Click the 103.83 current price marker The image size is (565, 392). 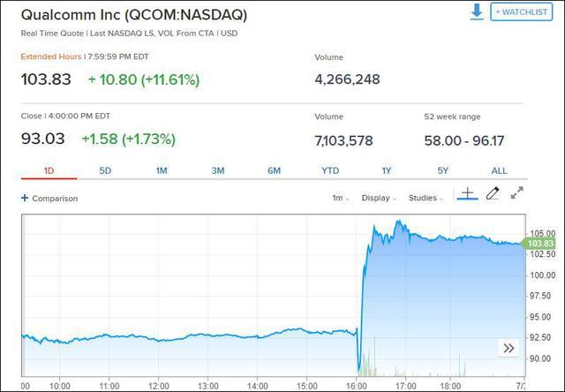pyautogui.click(x=539, y=243)
